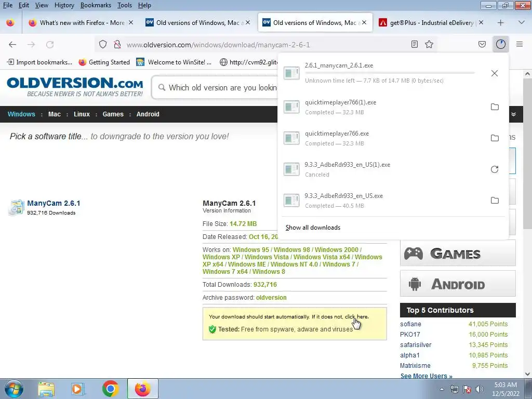
Task: Open folder for quicktimeplayer766.exe
Action: coord(495,138)
